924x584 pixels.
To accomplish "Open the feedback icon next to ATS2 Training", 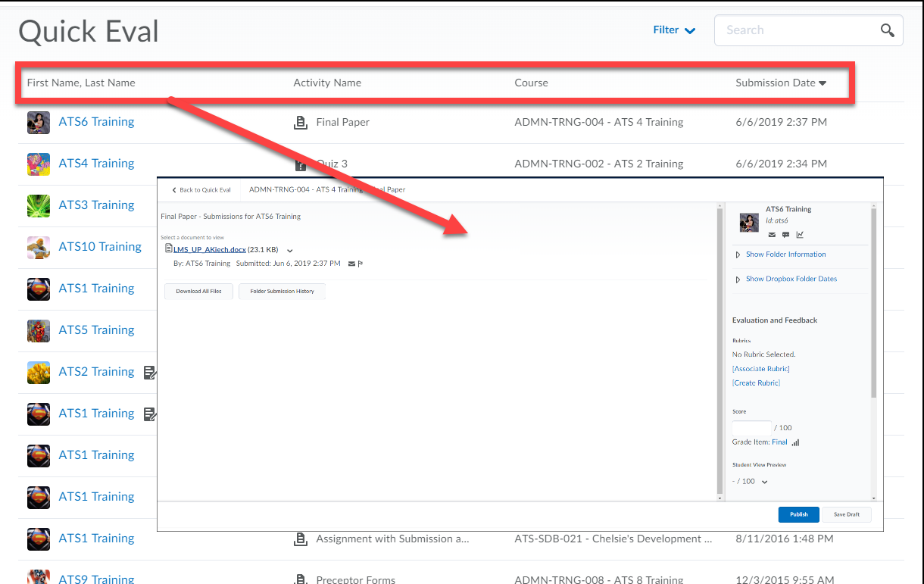I will [x=149, y=372].
